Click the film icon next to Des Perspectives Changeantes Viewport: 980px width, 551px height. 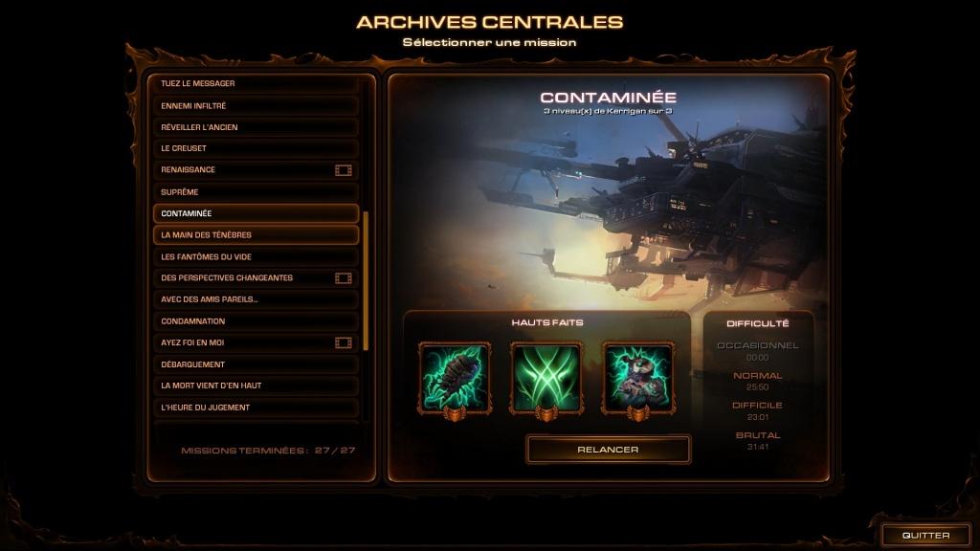point(344,278)
